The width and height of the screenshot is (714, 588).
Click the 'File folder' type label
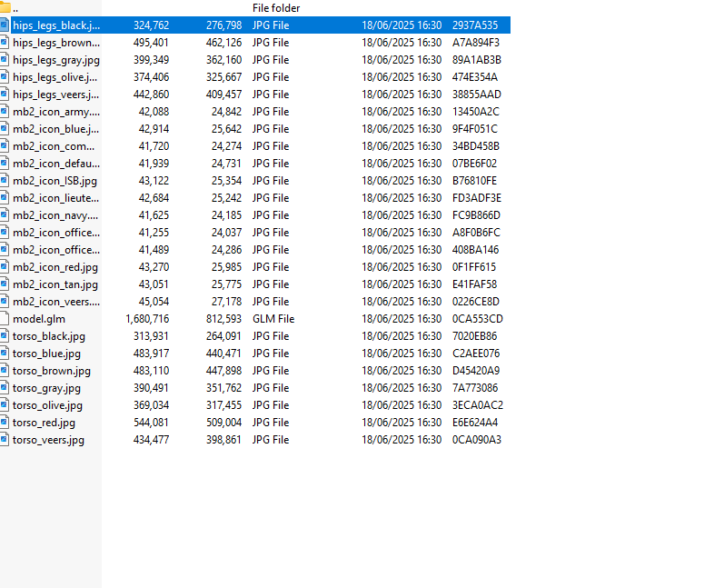[x=276, y=8]
